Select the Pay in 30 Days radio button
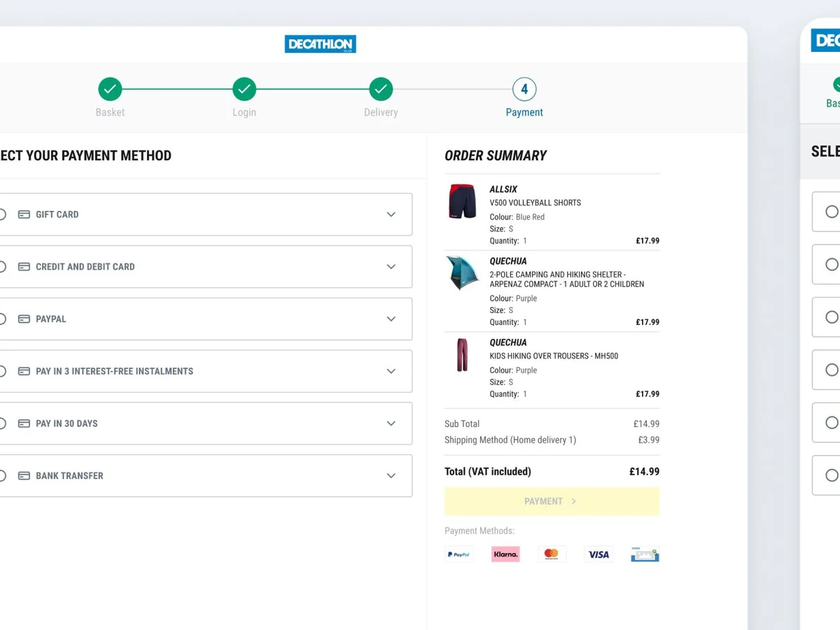Screen dimensions: 840x630 pyautogui.click(x=1, y=423)
